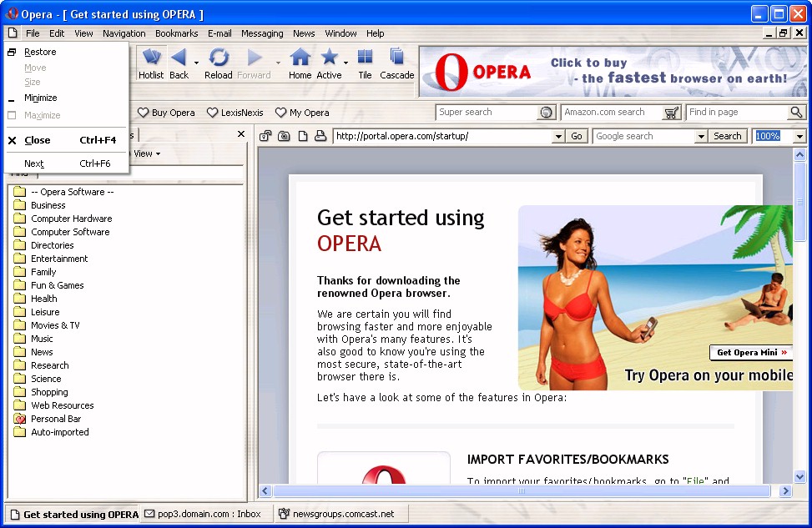Click the Get Opera Mini button
Image resolution: width=812 pixels, height=528 pixels.
point(751,353)
